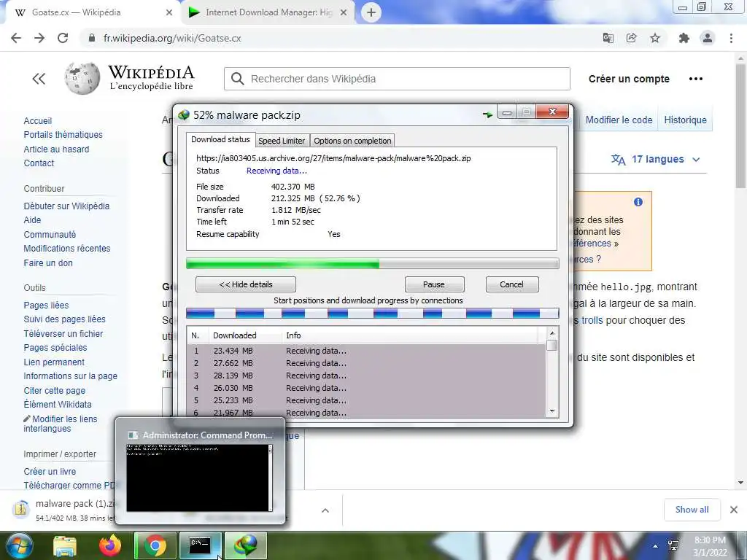
Task: Click the browser forward arrow
Action: 39,38
